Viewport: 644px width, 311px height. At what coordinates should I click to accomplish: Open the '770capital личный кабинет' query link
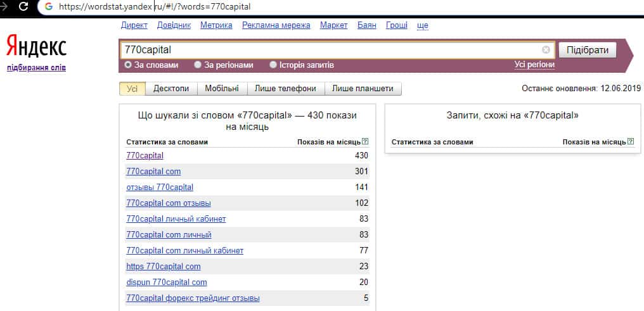click(176, 219)
